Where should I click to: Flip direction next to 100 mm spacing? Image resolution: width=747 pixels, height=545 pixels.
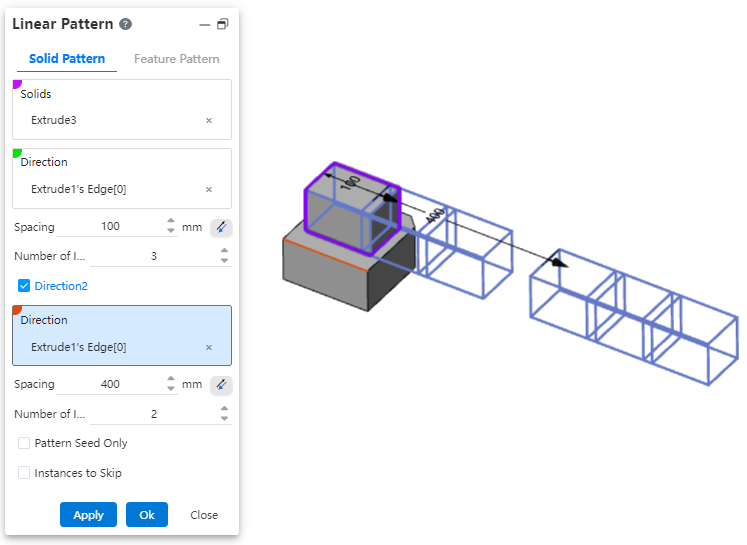tap(221, 227)
